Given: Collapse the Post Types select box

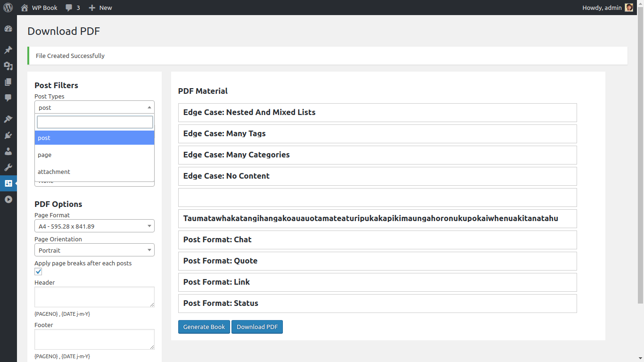Looking at the screenshot, I should click(x=94, y=107).
